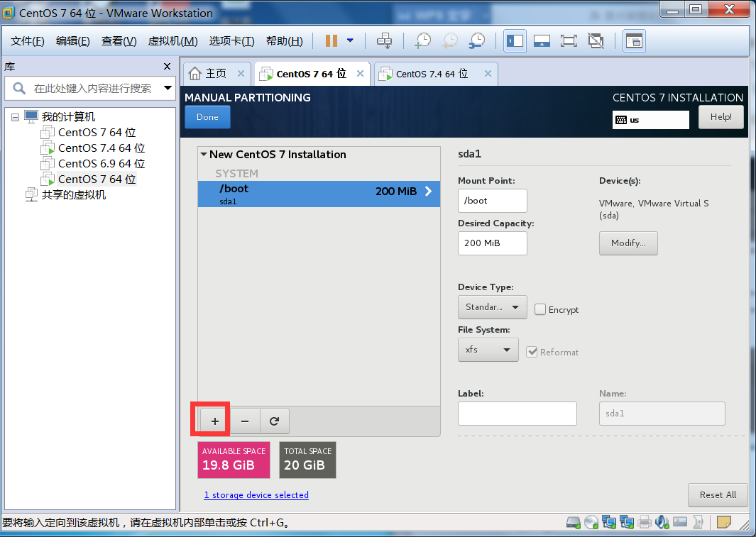
Task: Open the message log note icon
Action: coord(723,522)
